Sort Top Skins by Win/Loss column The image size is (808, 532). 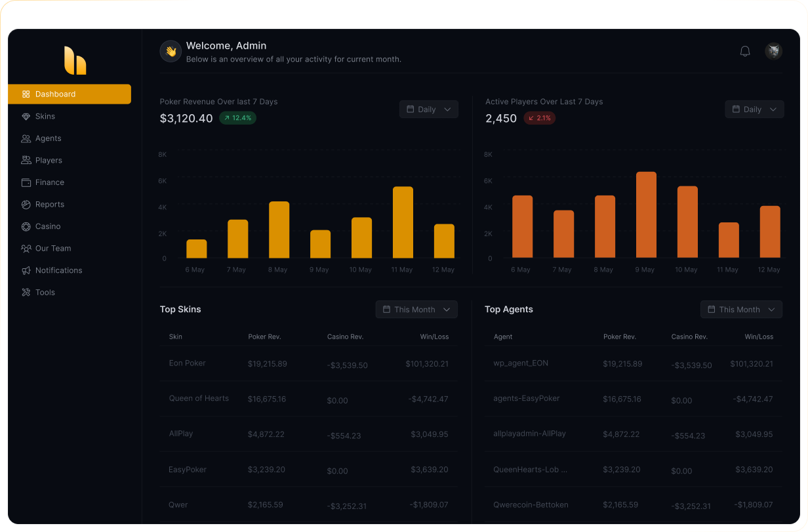434,337
